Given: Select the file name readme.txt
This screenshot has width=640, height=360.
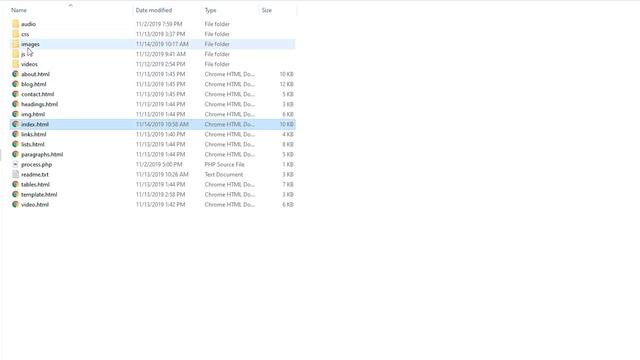Looking at the screenshot, I should [35, 174].
